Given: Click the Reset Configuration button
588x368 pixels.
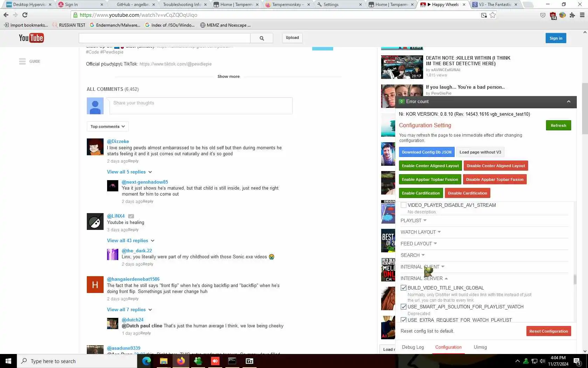Looking at the screenshot, I should click(548, 331).
